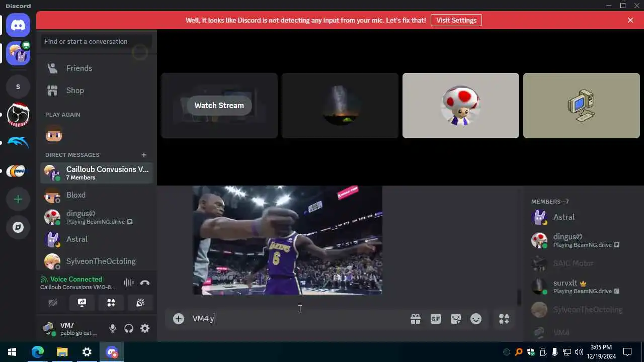Open Astral direct message in DM list

[97, 239]
